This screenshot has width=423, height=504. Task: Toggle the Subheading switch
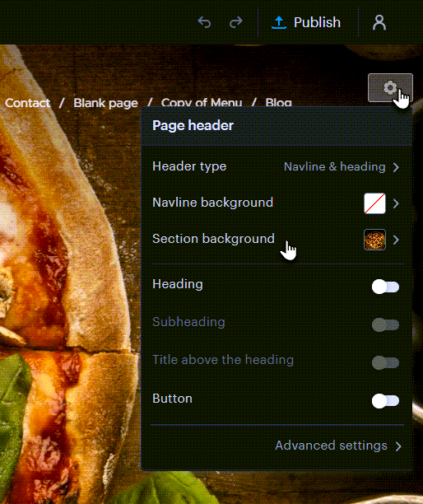click(385, 324)
